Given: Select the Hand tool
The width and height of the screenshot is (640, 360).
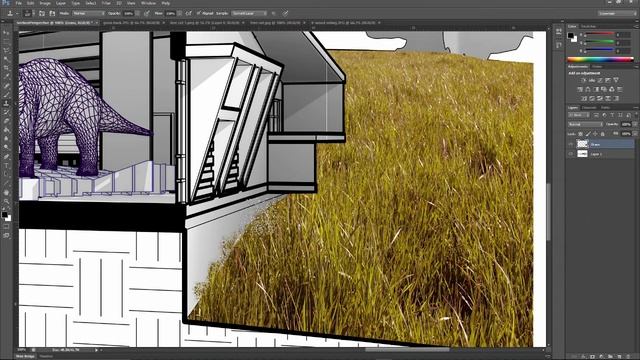Looking at the screenshot, I should pos(6,192).
